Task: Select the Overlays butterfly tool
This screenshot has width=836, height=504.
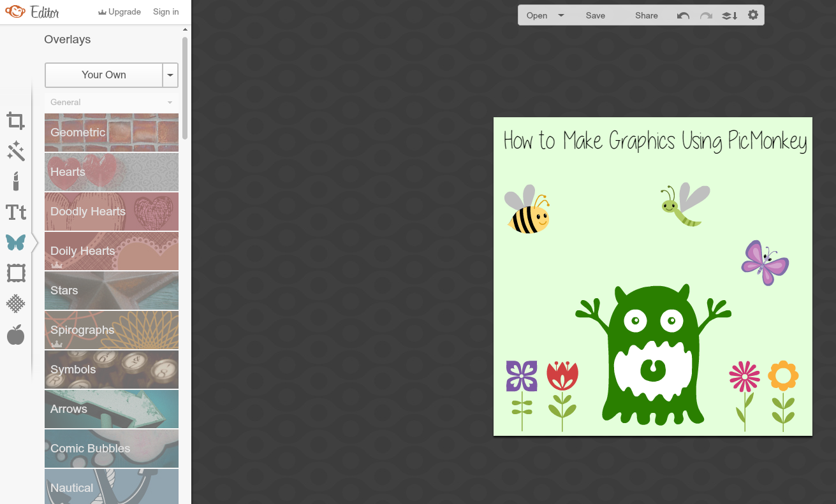Action: [16, 242]
